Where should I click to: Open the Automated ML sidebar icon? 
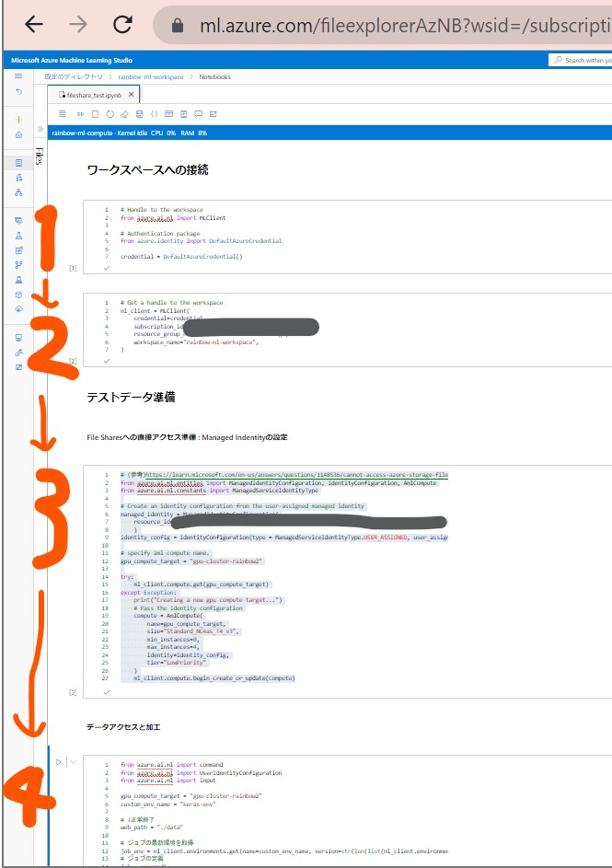point(18,178)
